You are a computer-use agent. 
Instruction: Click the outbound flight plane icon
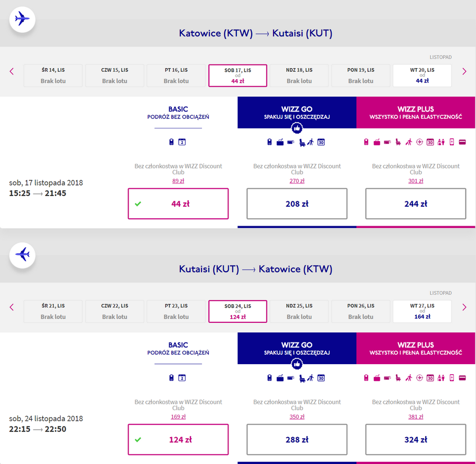[x=22, y=20]
